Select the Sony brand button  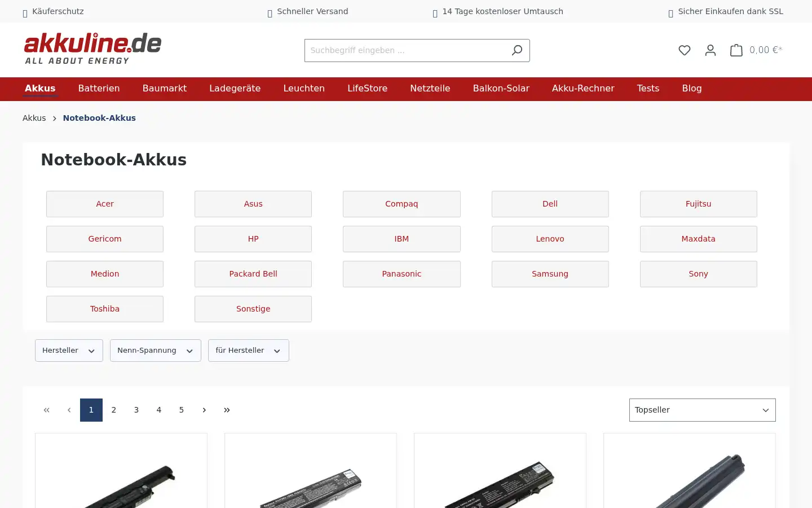pyautogui.click(x=699, y=274)
